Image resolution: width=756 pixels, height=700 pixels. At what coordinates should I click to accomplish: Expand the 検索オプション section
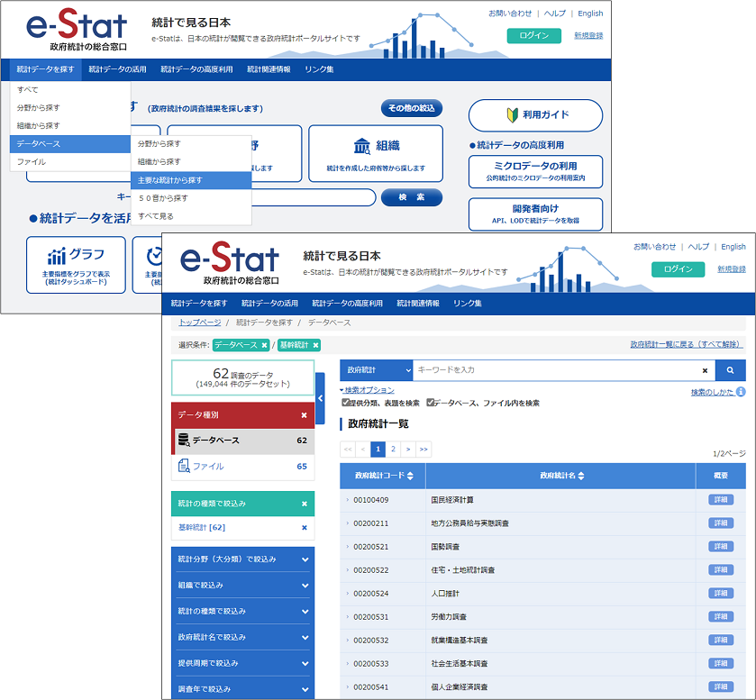[x=367, y=390]
